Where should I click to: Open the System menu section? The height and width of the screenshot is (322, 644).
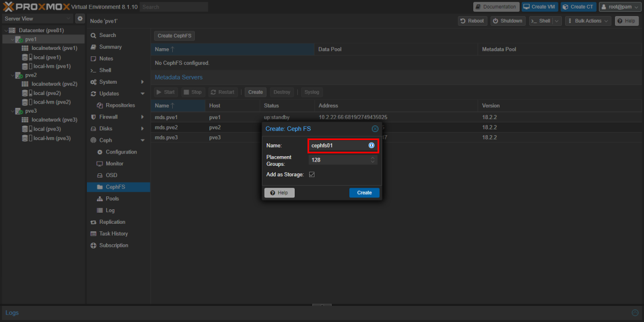(x=118, y=82)
